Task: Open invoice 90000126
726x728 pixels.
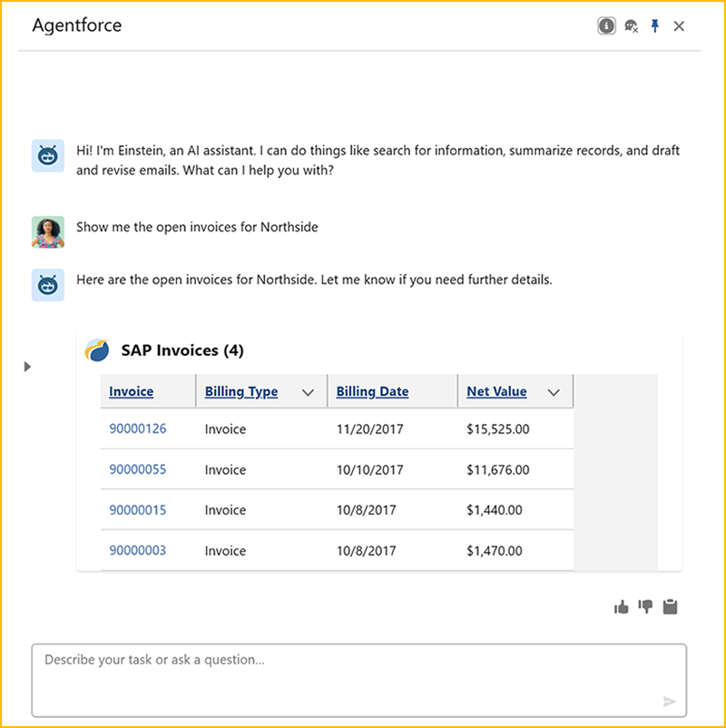Action: [x=138, y=428]
